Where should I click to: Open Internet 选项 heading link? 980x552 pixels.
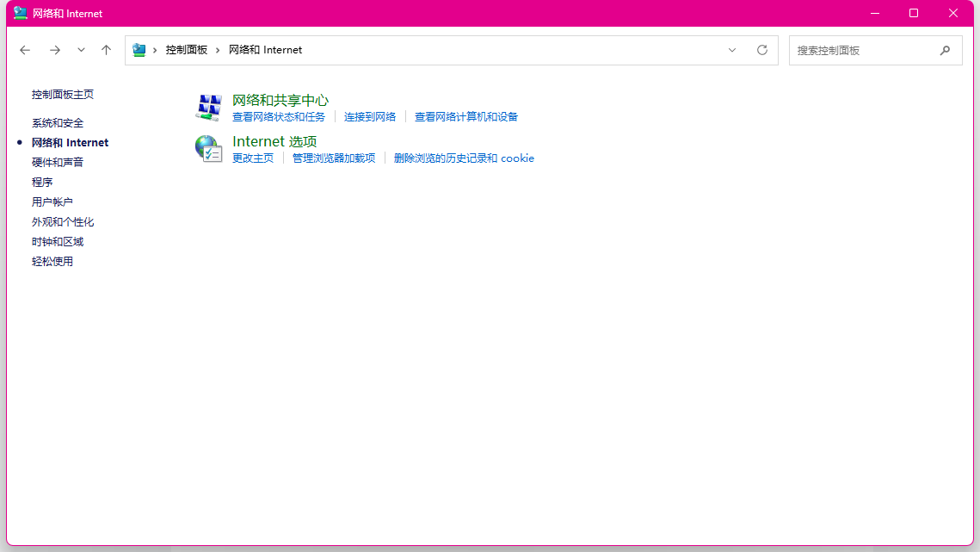[274, 141]
